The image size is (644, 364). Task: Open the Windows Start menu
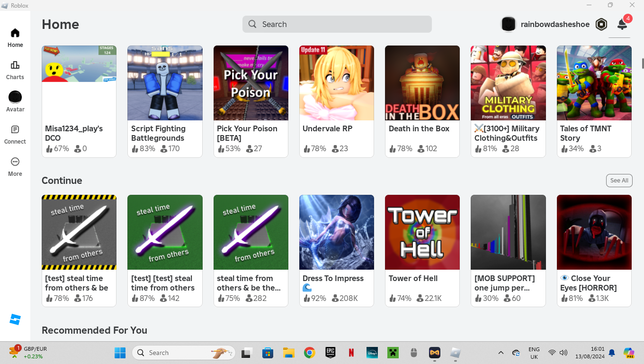(120, 353)
